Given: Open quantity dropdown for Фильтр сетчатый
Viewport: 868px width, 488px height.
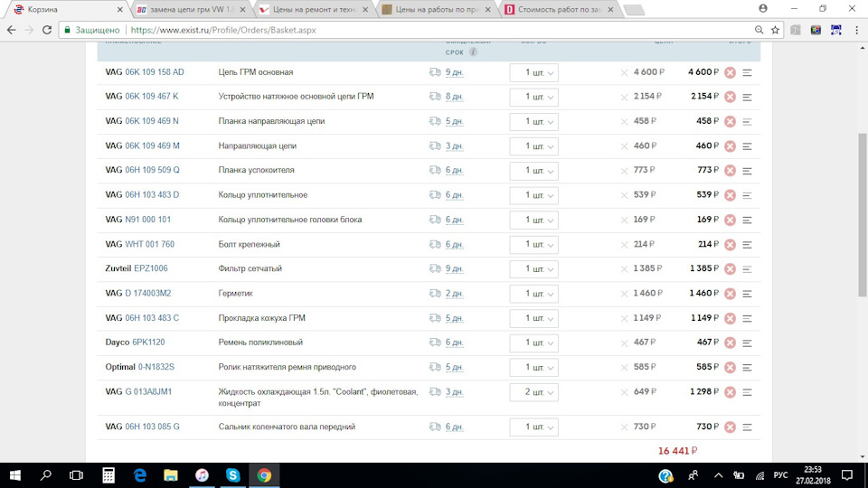Looking at the screenshot, I should point(533,269).
